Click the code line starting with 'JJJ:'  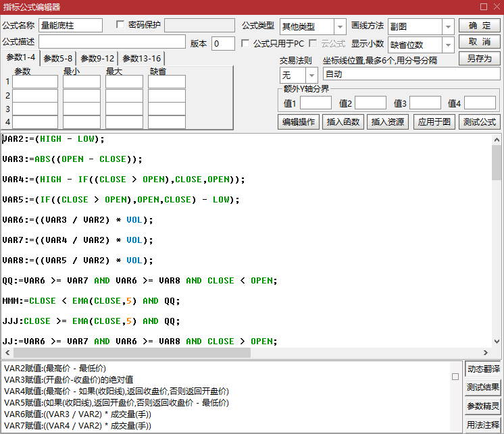91,321
